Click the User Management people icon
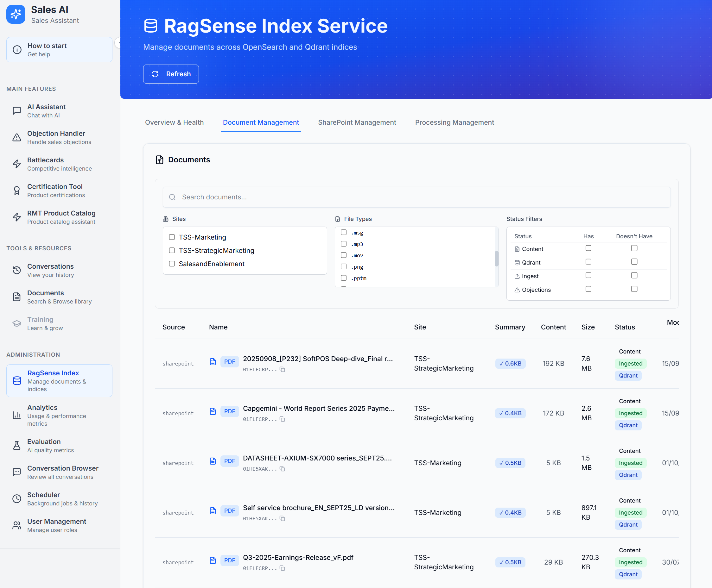Viewport: 712px width, 588px height. coord(16,525)
